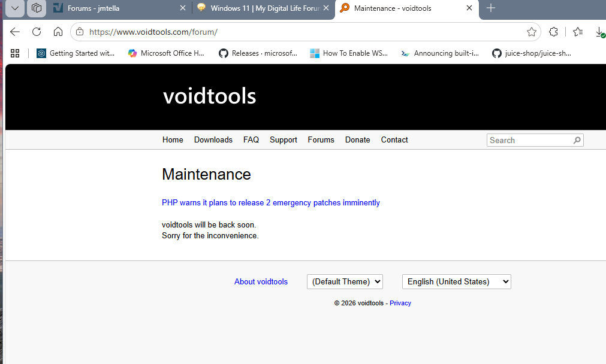Viewport: 606px width, 364px height.
Task: Open the Microsoft Office H... bookmark
Action: tap(166, 53)
